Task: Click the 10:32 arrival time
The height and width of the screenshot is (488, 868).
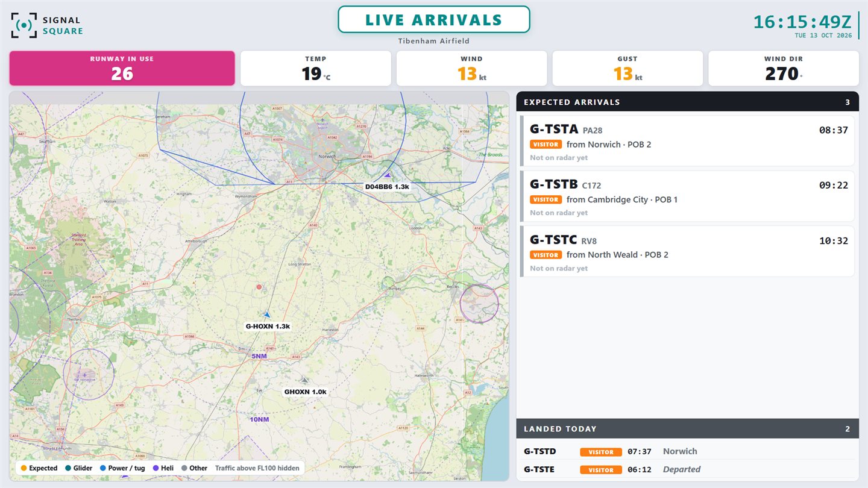Action: tap(834, 241)
